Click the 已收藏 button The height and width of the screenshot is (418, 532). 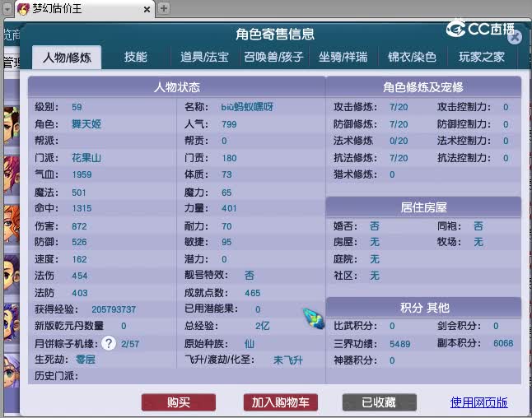(x=380, y=402)
